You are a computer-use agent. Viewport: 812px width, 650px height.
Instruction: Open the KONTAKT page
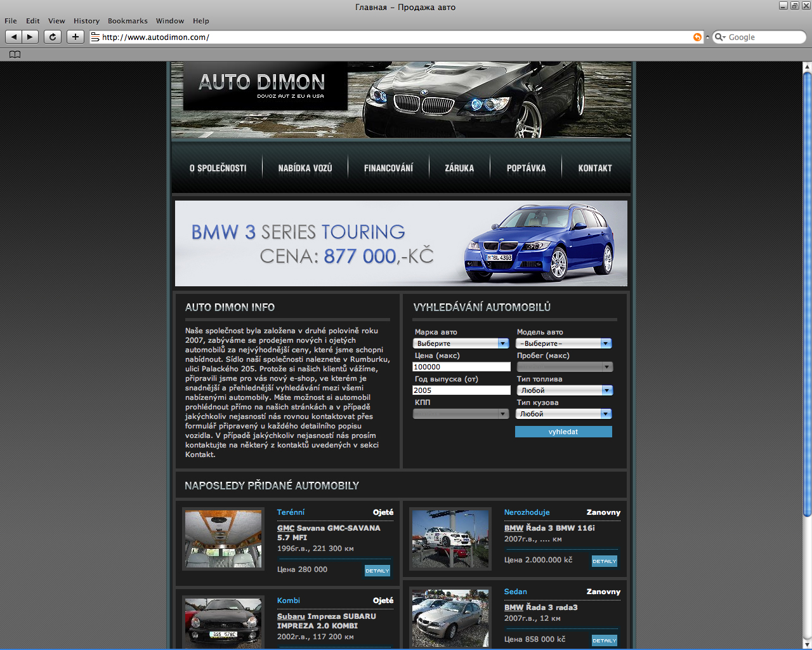tap(595, 168)
